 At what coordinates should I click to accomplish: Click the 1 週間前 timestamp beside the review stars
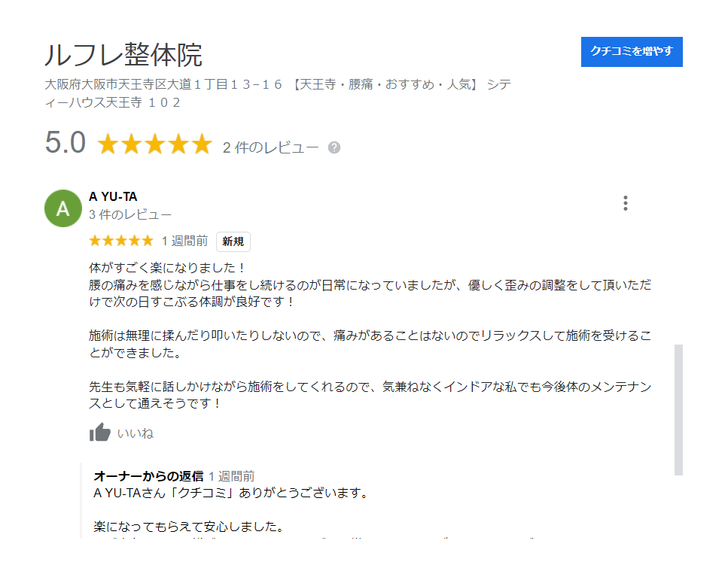[x=184, y=241]
